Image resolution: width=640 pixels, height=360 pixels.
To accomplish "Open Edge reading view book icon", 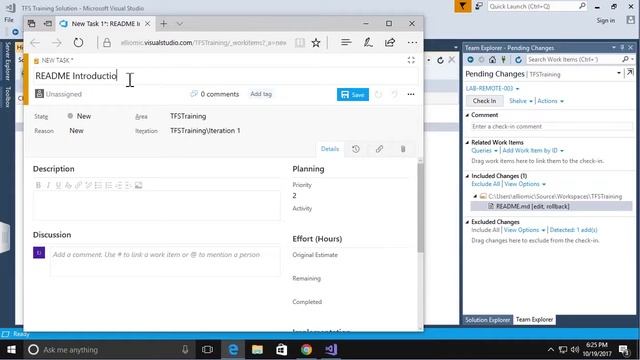I will click(x=300, y=42).
